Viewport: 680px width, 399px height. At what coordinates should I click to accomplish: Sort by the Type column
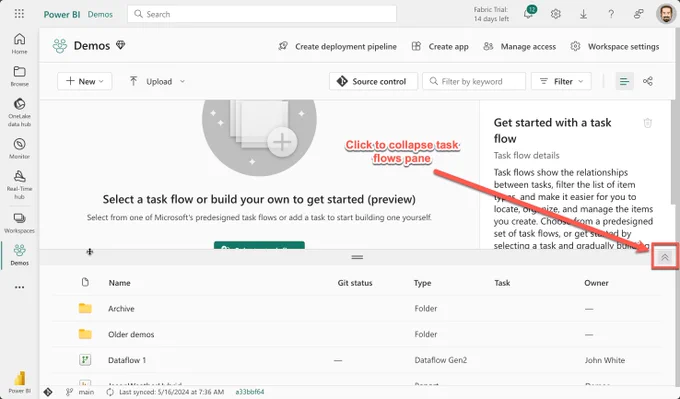pyautogui.click(x=422, y=283)
